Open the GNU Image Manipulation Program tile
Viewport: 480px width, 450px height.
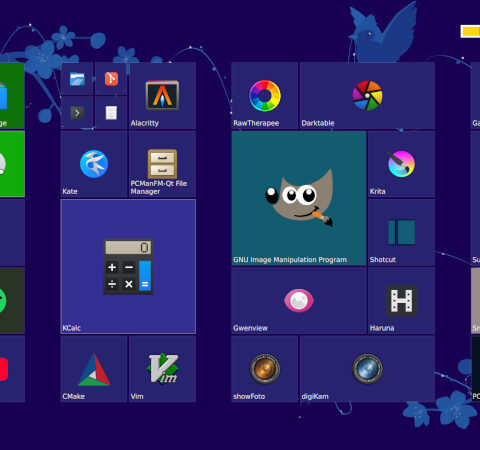pyautogui.click(x=299, y=198)
